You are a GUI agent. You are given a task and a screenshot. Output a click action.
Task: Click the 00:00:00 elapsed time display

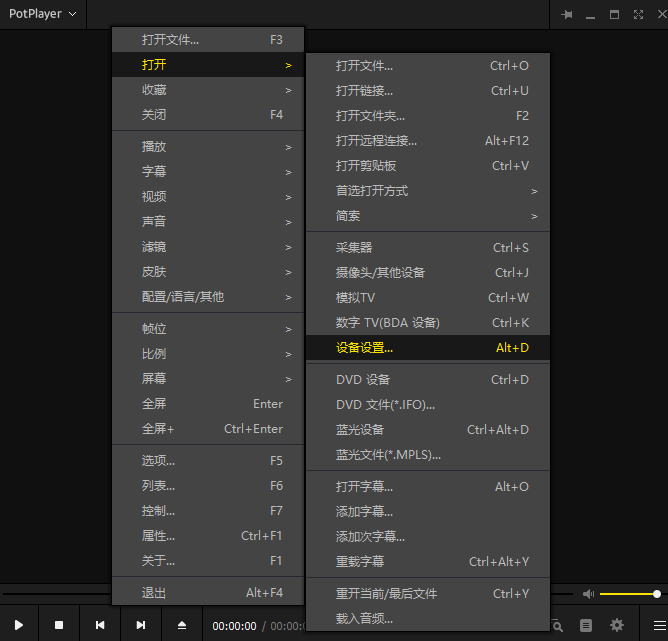tap(234, 626)
